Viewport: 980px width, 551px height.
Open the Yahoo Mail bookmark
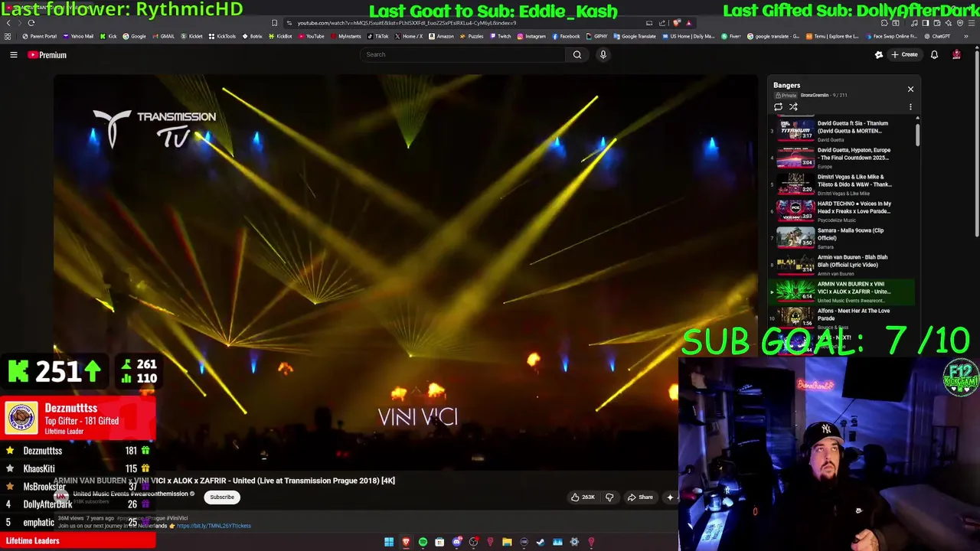coord(79,36)
